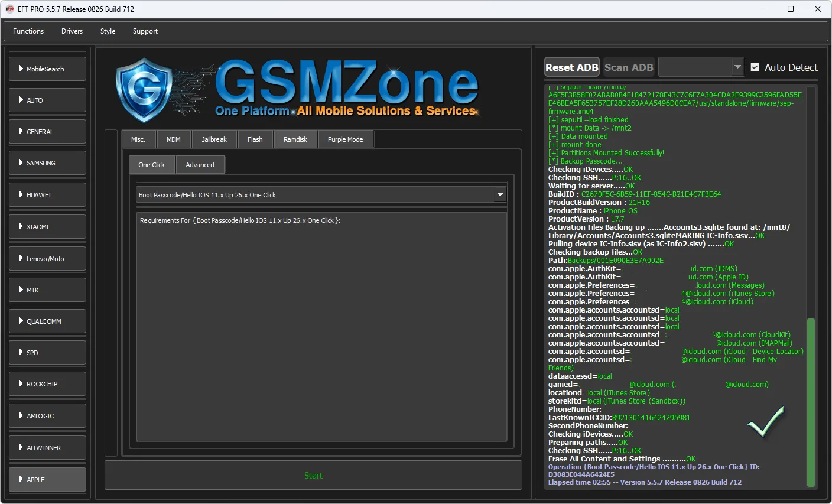Click the Scan ADB button
The height and width of the screenshot is (504, 832).
[629, 67]
